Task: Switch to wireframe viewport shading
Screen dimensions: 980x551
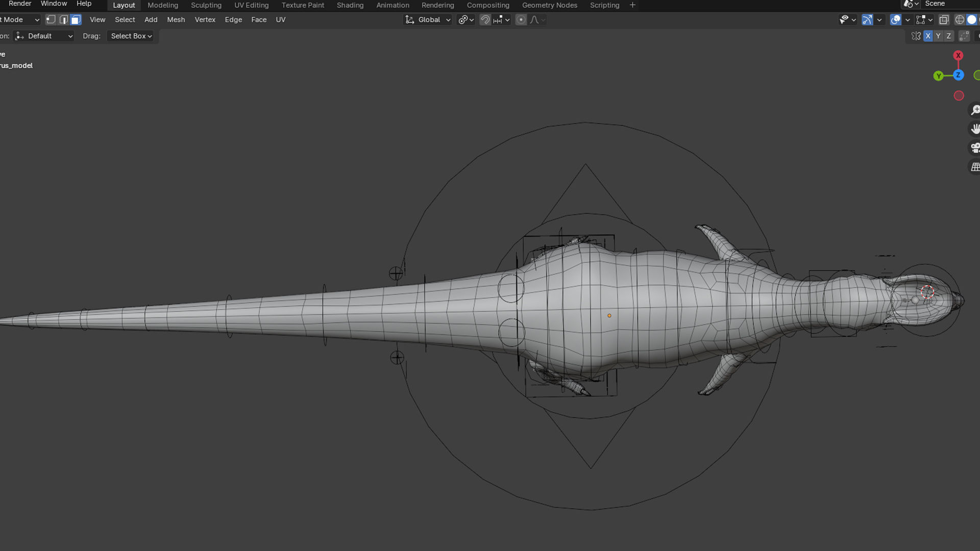Action: pos(960,20)
